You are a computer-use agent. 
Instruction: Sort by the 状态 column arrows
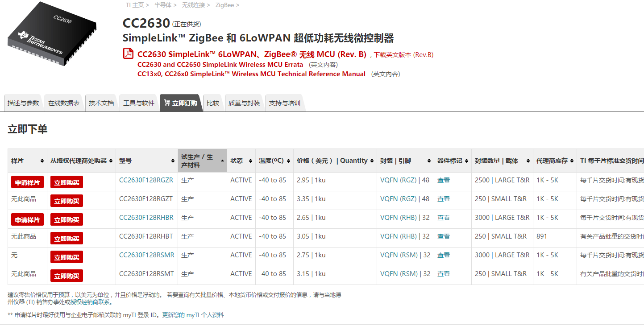click(250, 161)
